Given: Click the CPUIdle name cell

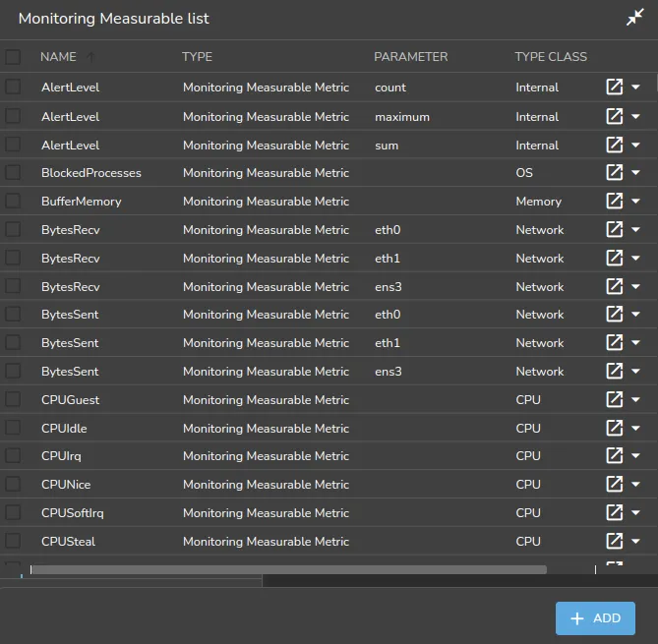Looking at the screenshot, I should pyautogui.click(x=64, y=429).
